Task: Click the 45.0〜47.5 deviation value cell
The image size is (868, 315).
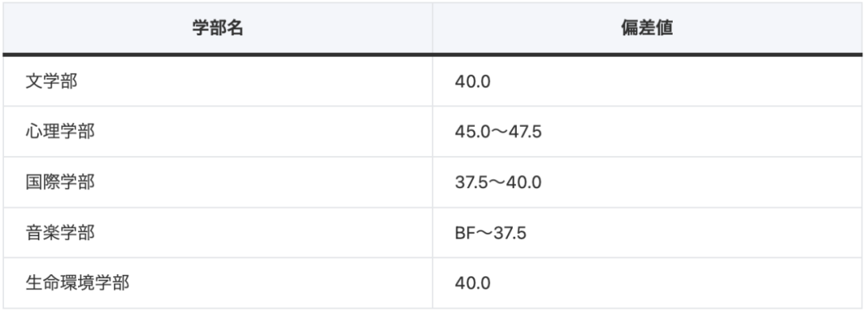Action: tap(647, 132)
